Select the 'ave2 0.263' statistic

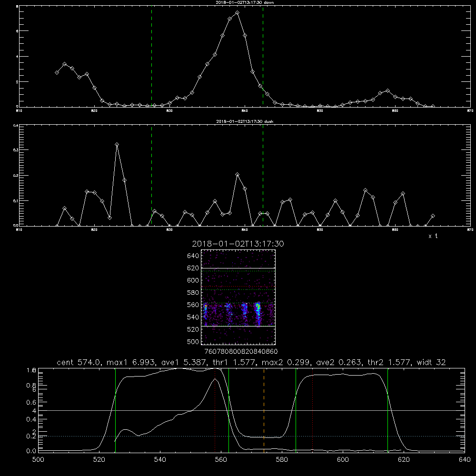338,362
